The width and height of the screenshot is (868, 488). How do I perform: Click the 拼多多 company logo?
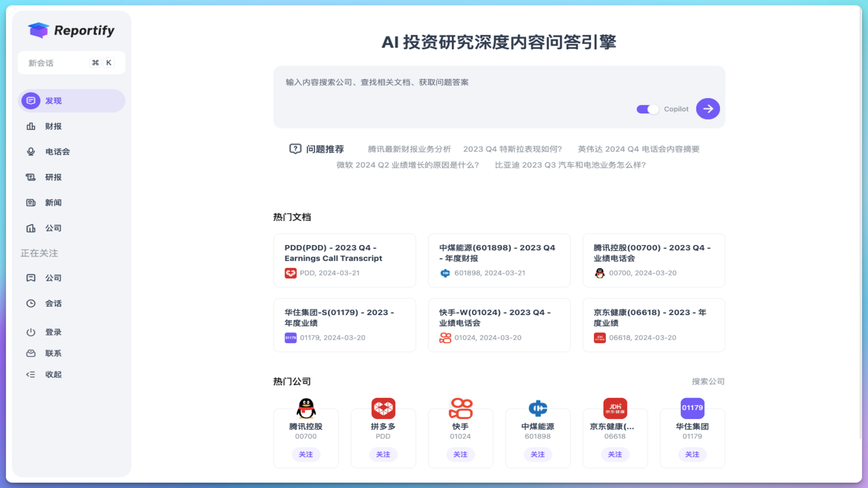(x=383, y=408)
